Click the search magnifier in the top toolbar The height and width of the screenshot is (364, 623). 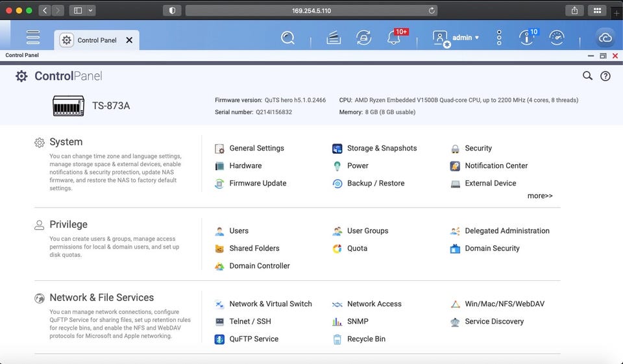(x=287, y=38)
